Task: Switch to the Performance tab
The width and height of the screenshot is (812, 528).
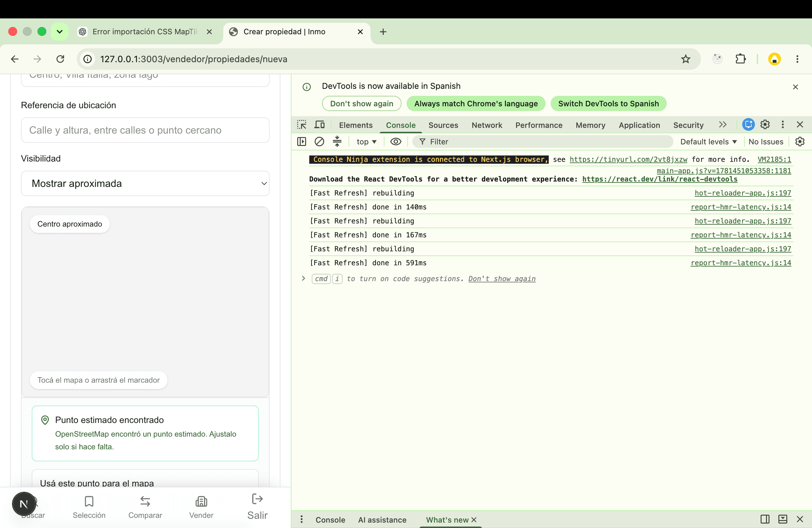Action: (x=539, y=125)
